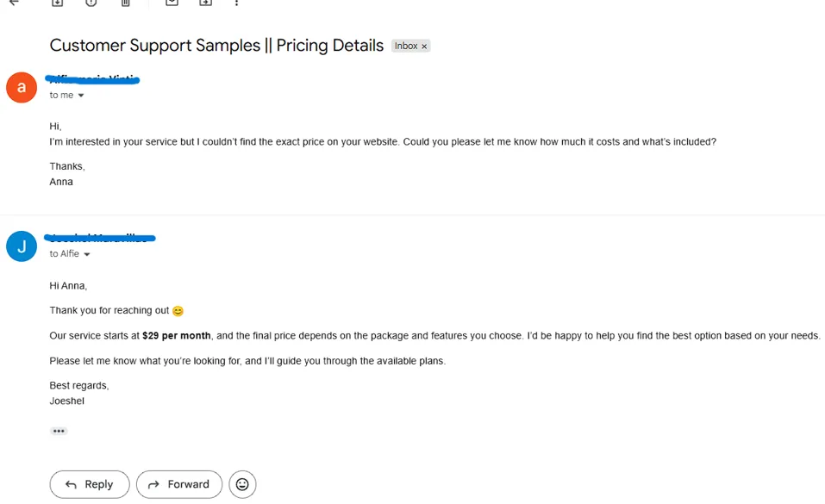This screenshot has height=504, width=825.
Task: Add an emoji reaction to the message
Action: tap(242, 484)
